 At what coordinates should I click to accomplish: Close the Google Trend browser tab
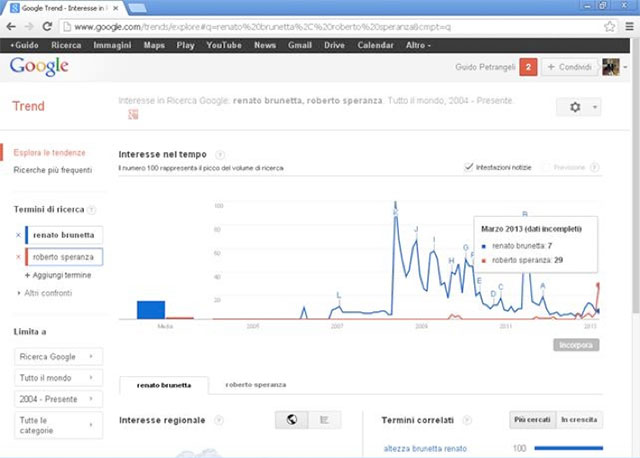pyautogui.click(x=116, y=8)
